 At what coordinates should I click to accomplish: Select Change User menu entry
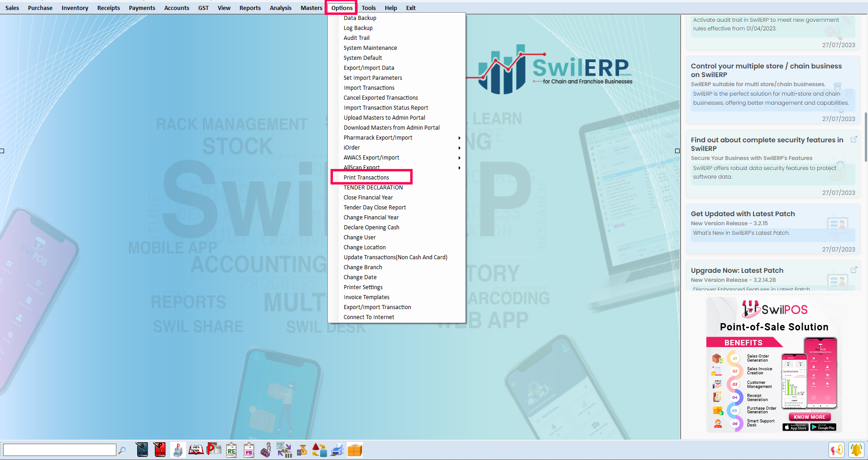(360, 237)
